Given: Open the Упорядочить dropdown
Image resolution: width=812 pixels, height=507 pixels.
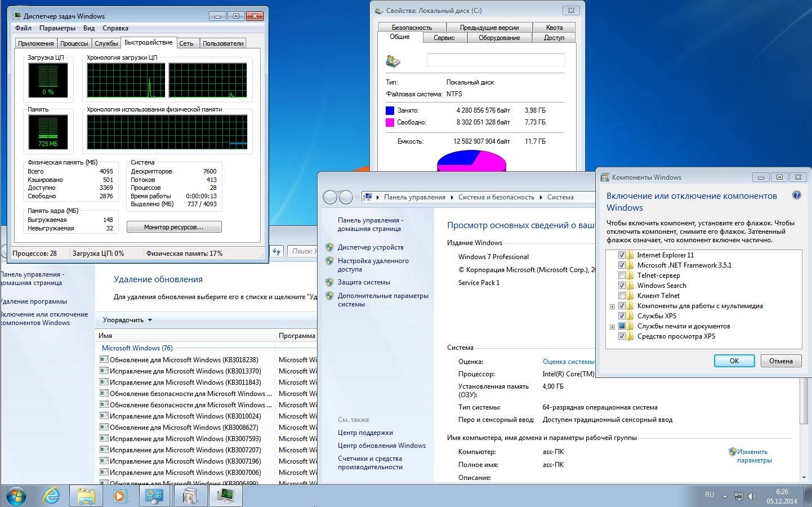Looking at the screenshot, I should pos(127,320).
